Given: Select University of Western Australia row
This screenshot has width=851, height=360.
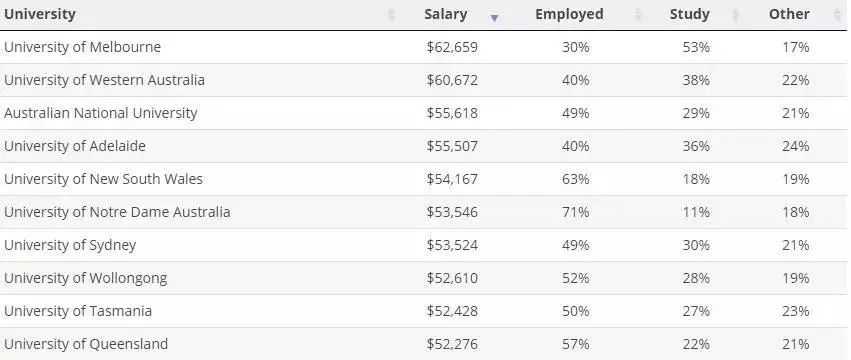Looking at the screenshot, I should [426, 80].
